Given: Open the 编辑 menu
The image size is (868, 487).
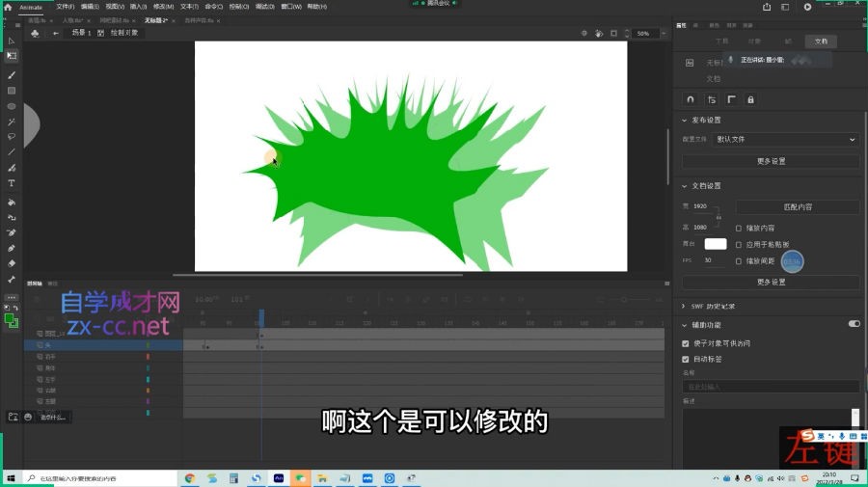Looking at the screenshot, I should tap(90, 7).
